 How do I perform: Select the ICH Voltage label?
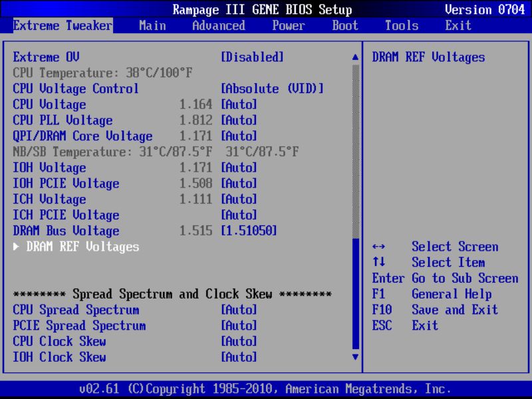(x=49, y=199)
